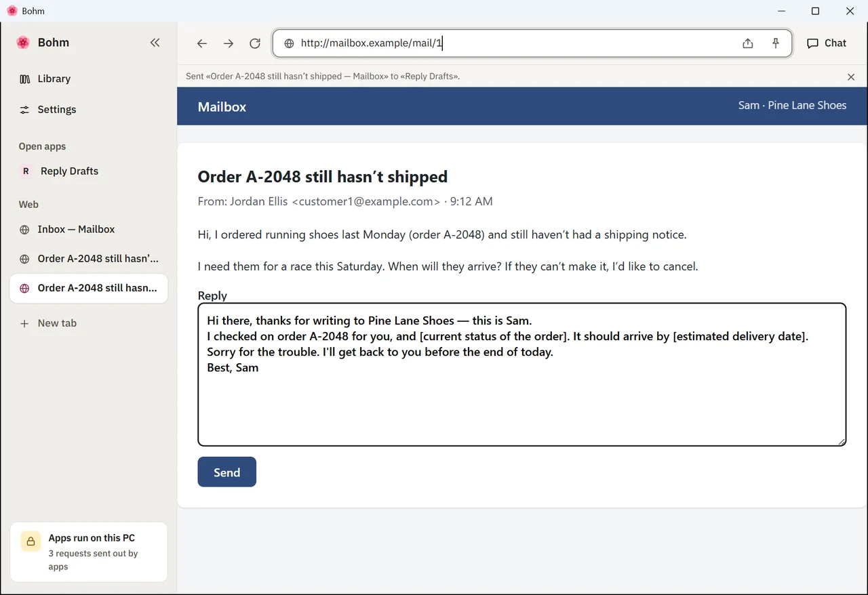Send the reply email
Viewport: 868px width, 595px height.
tap(227, 472)
